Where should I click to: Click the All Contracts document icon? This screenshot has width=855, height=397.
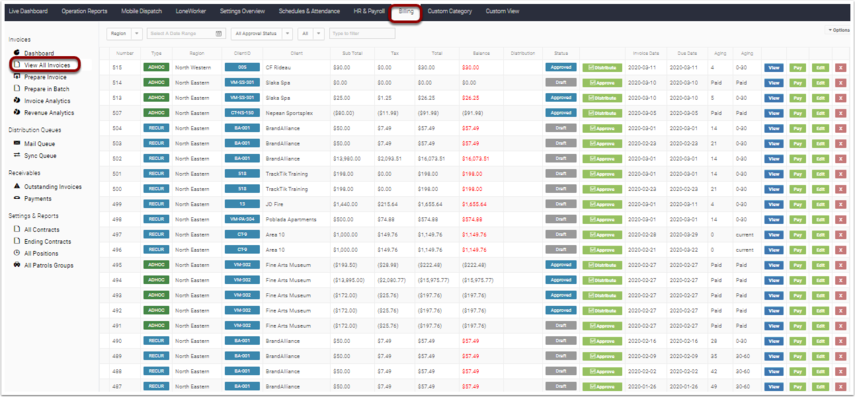(x=16, y=230)
